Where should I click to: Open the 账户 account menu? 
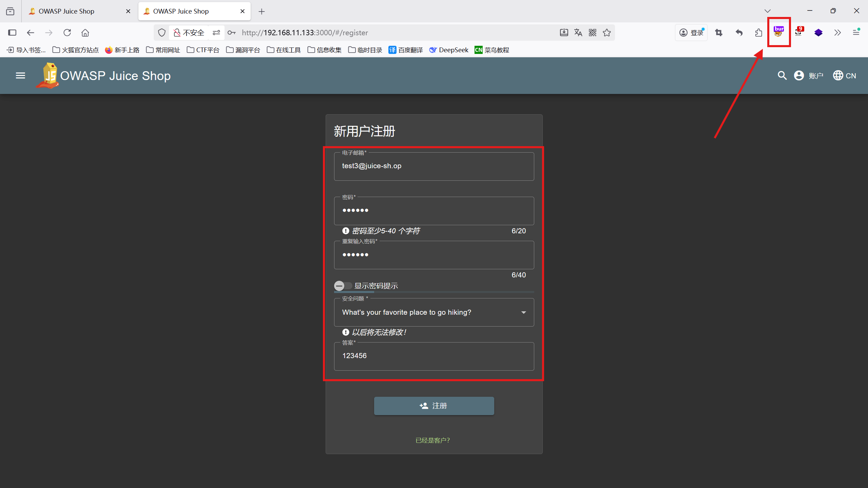(809, 75)
